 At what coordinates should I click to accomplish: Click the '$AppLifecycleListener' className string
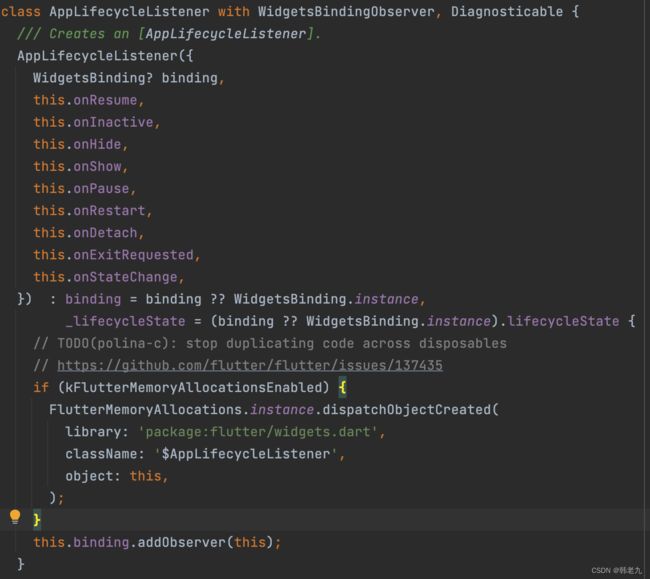[x=246, y=454]
